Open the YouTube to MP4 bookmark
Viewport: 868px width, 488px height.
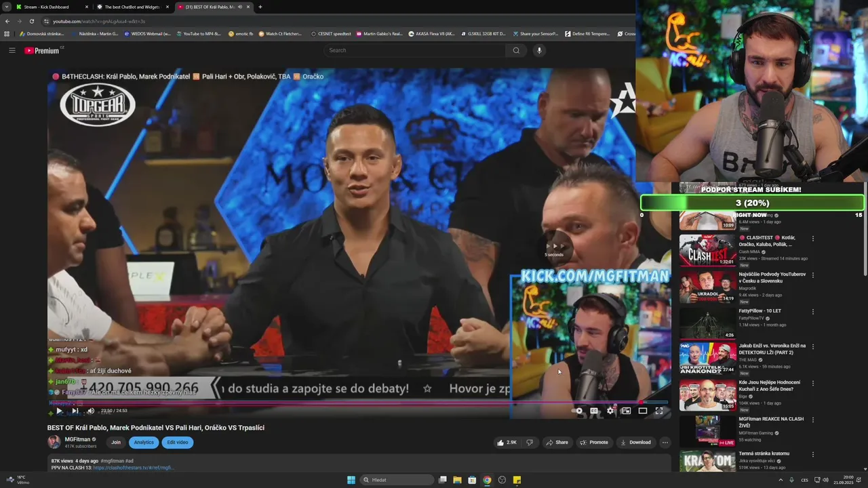[x=199, y=33]
